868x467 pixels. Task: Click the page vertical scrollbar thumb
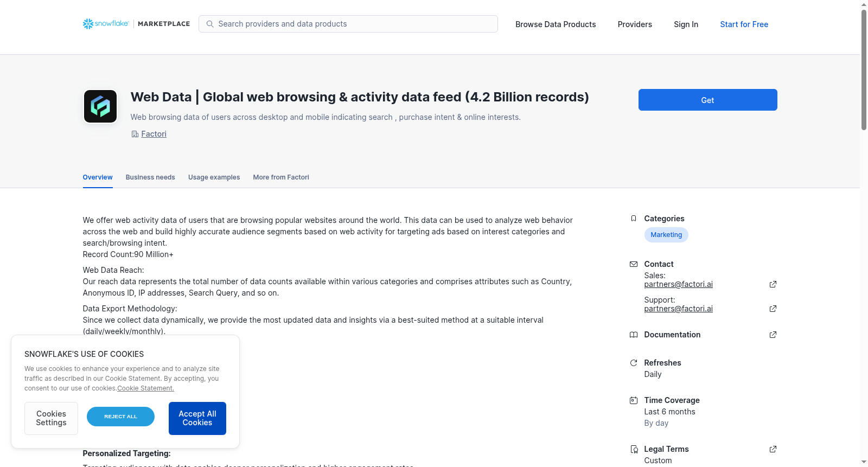tap(864, 69)
